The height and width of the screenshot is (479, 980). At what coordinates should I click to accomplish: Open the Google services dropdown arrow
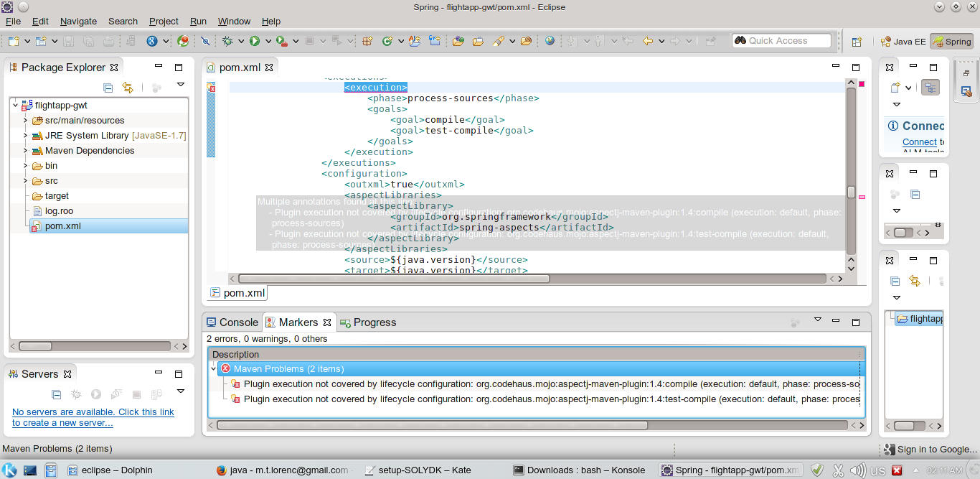166,41
